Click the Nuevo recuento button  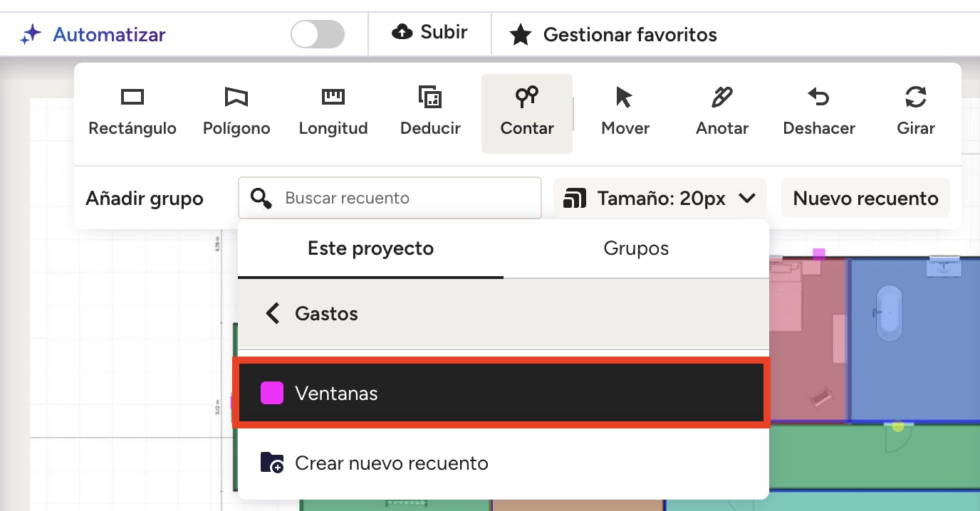tap(865, 198)
